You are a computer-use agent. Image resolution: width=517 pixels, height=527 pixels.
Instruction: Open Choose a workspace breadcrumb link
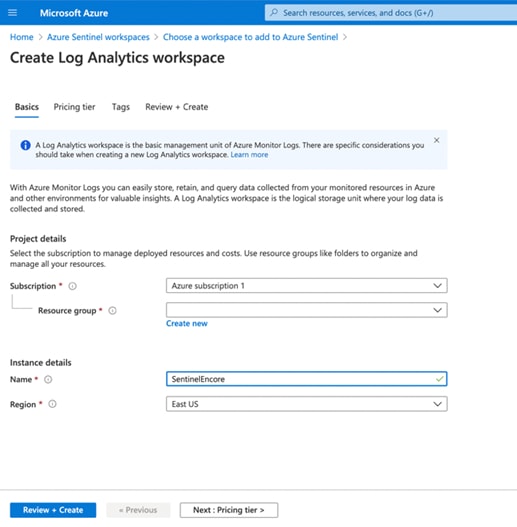(250, 37)
